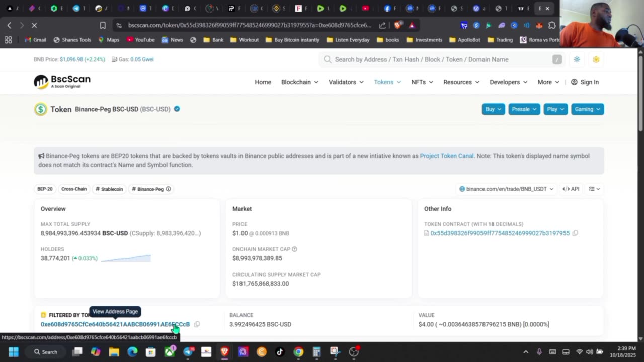Click the API link

(x=571, y=189)
